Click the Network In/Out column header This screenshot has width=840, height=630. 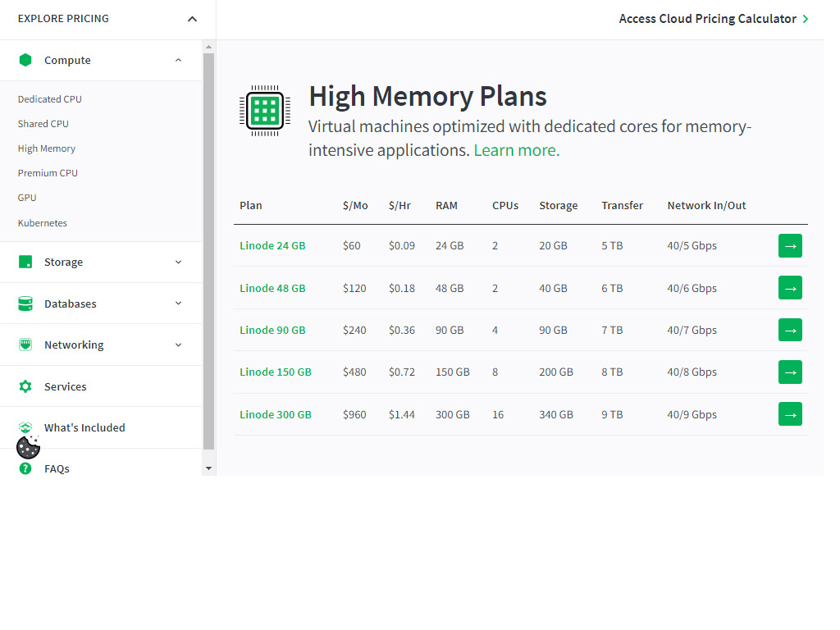click(x=706, y=206)
